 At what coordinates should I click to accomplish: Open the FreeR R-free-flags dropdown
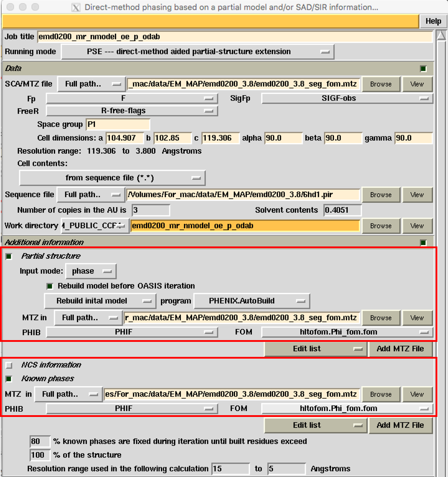pos(132,111)
